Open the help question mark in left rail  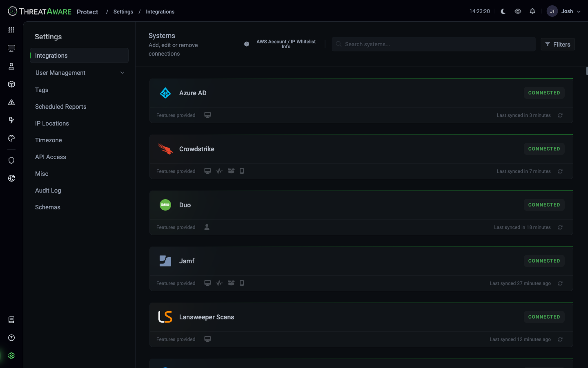coord(11,338)
